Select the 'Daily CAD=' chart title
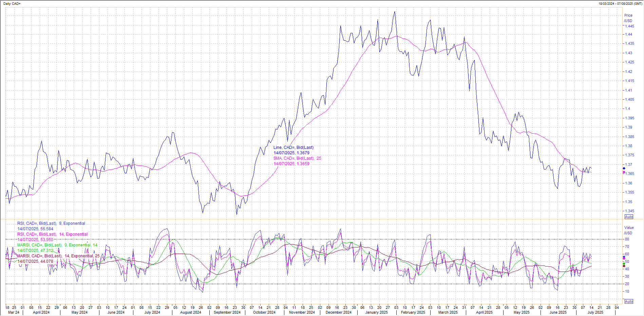 click(12, 3)
